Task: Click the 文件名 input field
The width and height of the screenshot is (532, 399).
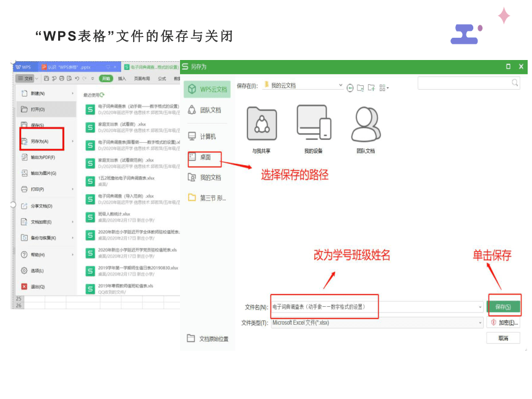Action: pos(377,307)
